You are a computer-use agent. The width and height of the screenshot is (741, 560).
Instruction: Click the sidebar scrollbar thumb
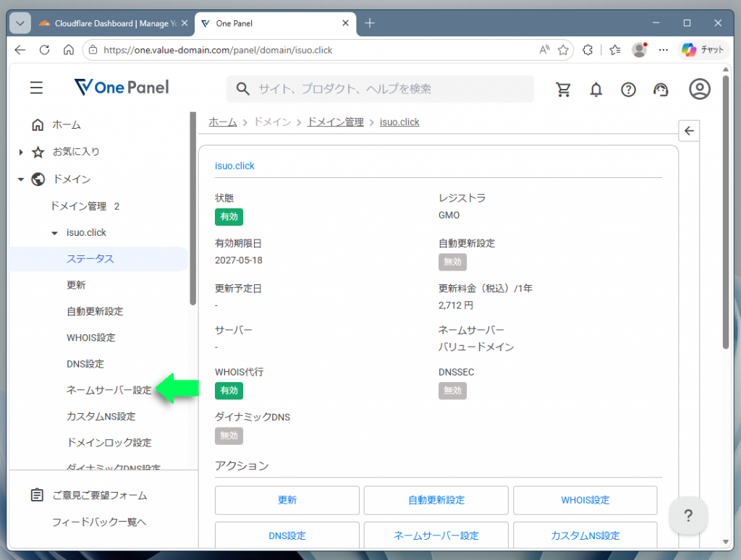(x=192, y=208)
